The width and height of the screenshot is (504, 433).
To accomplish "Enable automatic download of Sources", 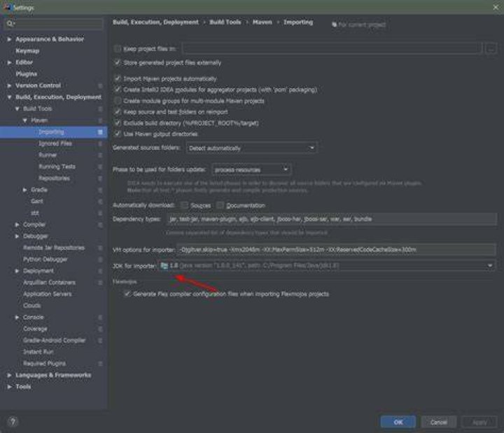I will 185,205.
